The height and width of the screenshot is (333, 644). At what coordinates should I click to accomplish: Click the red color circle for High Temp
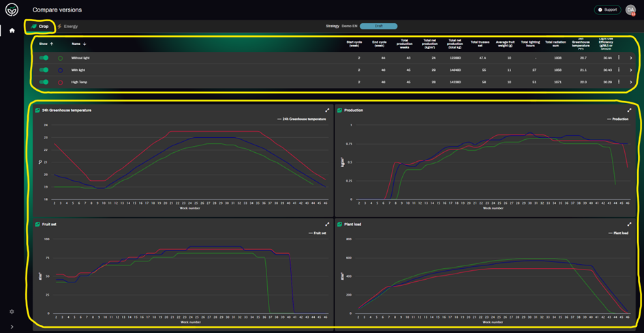[x=61, y=82]
